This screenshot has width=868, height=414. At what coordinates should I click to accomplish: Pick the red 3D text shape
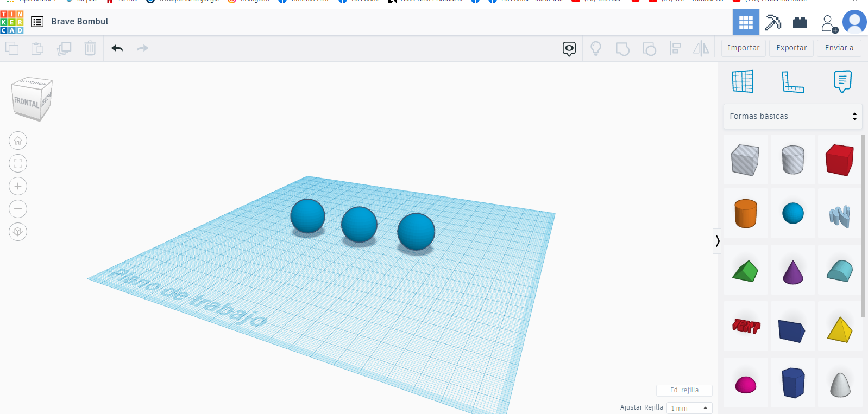pyautogui.click(x=745, y=326)
